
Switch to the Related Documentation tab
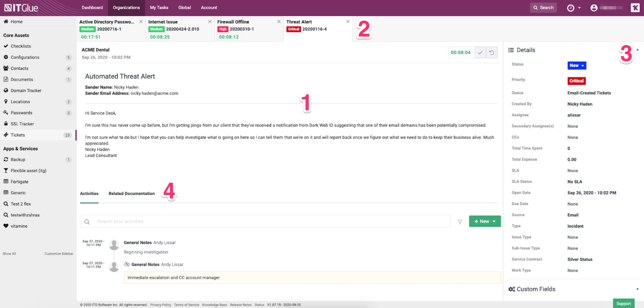tap(131, 194)
